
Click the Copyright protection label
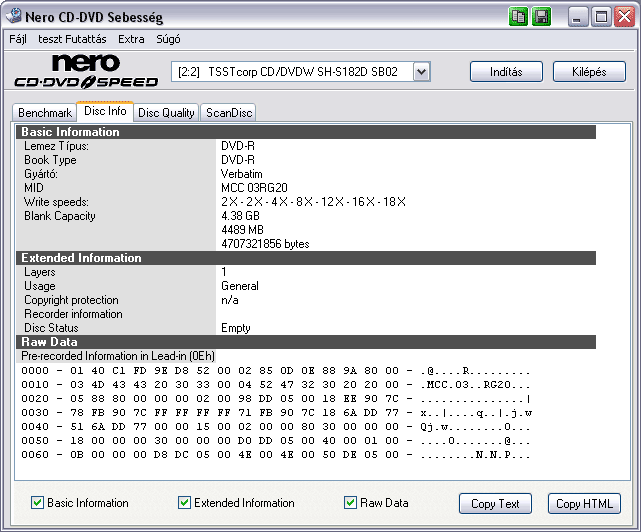coord(72,300)
